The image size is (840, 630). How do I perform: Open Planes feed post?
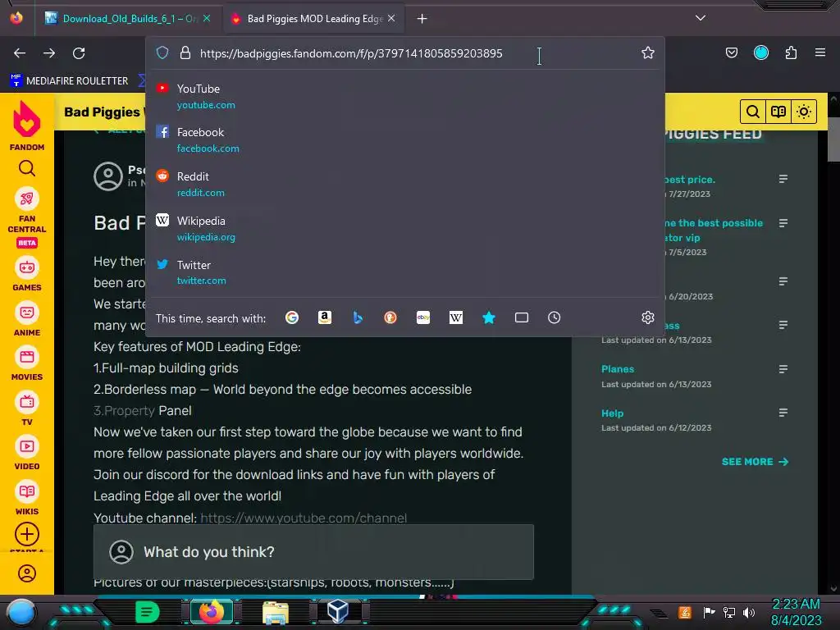[x=618, y=369]
